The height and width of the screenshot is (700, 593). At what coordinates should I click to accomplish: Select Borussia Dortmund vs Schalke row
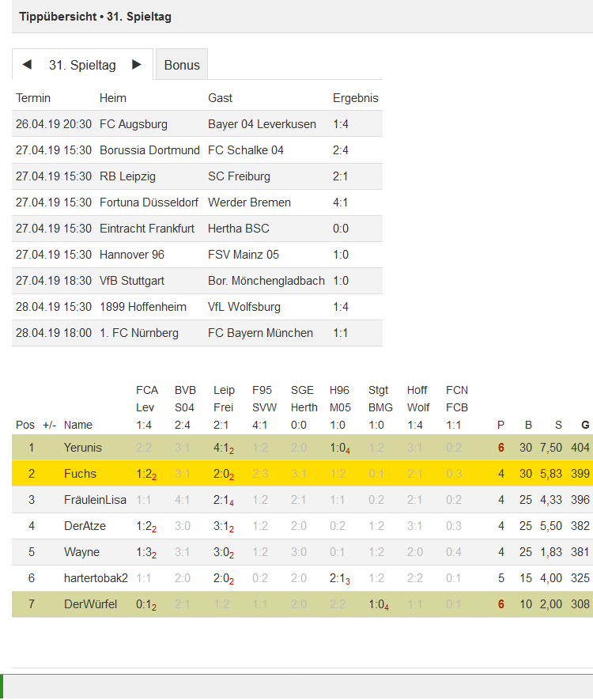click(197, 150)
